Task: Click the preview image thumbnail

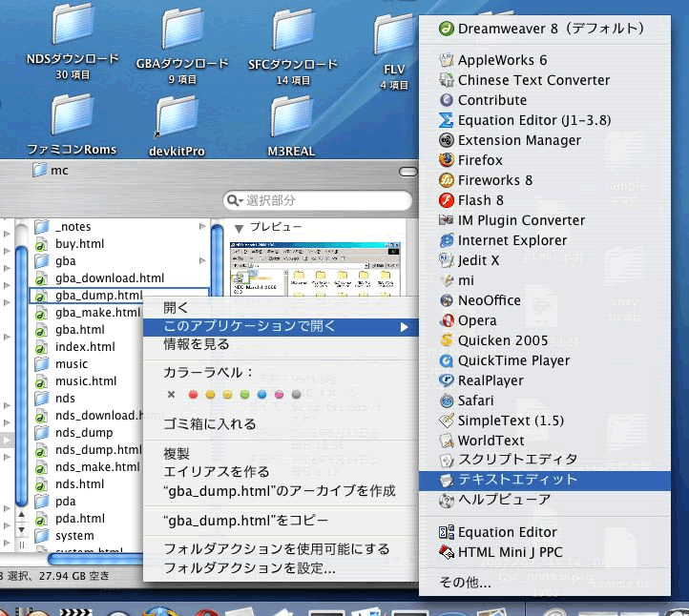Action: click(316, 269)
